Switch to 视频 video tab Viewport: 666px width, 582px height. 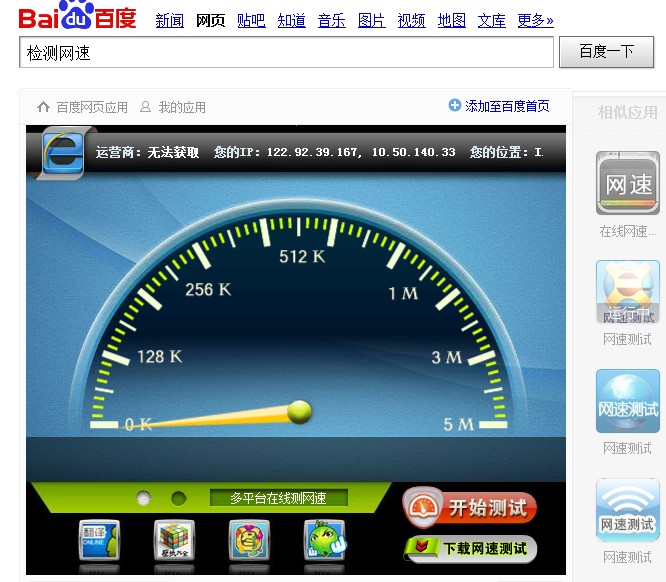[411, 20]
